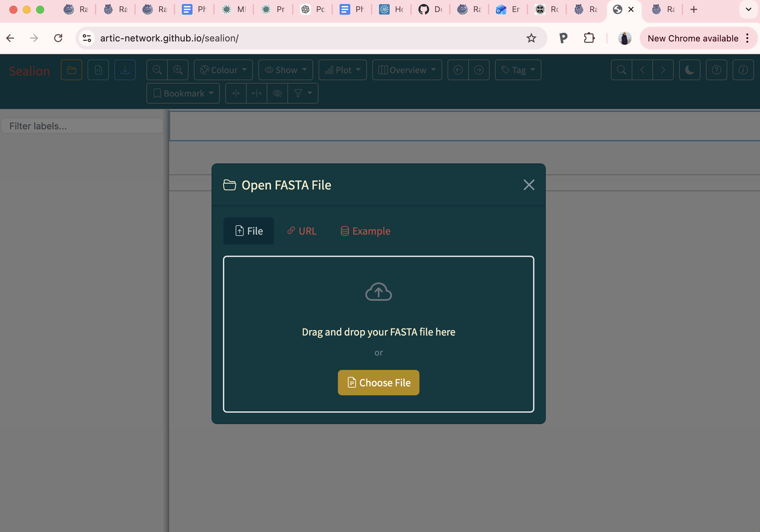Click the zoom in magnifier icon
Viewport: 760px width, 532px height.
coord(178,70)
